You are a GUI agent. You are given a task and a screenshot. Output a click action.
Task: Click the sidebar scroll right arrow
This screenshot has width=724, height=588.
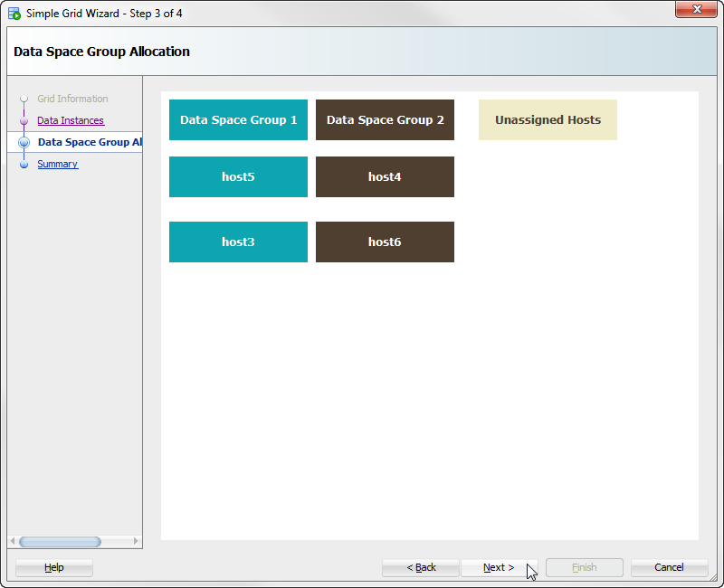coord(136,541)
